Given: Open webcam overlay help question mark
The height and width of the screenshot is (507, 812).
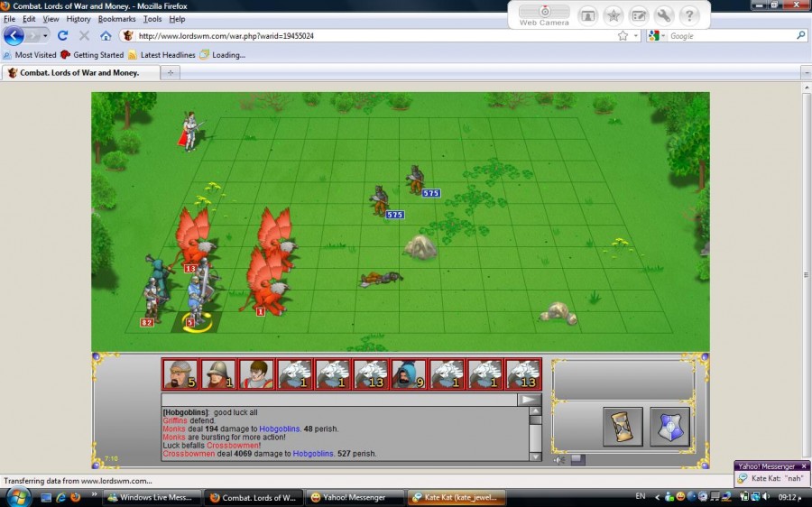Looking at the screenshot, I should [x=689, y=16].
